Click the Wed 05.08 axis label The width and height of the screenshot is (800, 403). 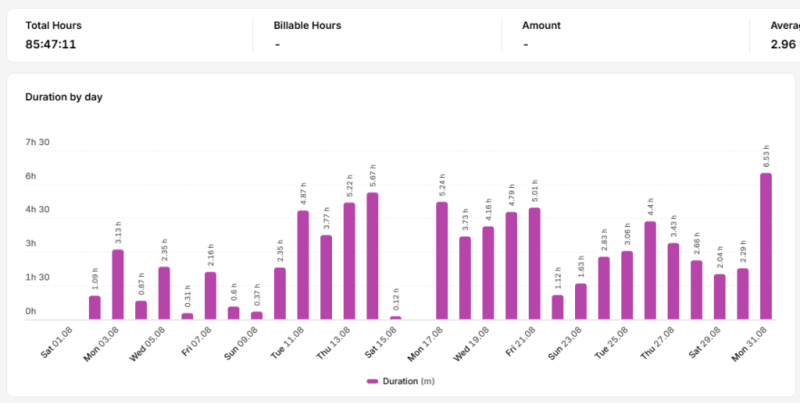[x=146, y=343]
